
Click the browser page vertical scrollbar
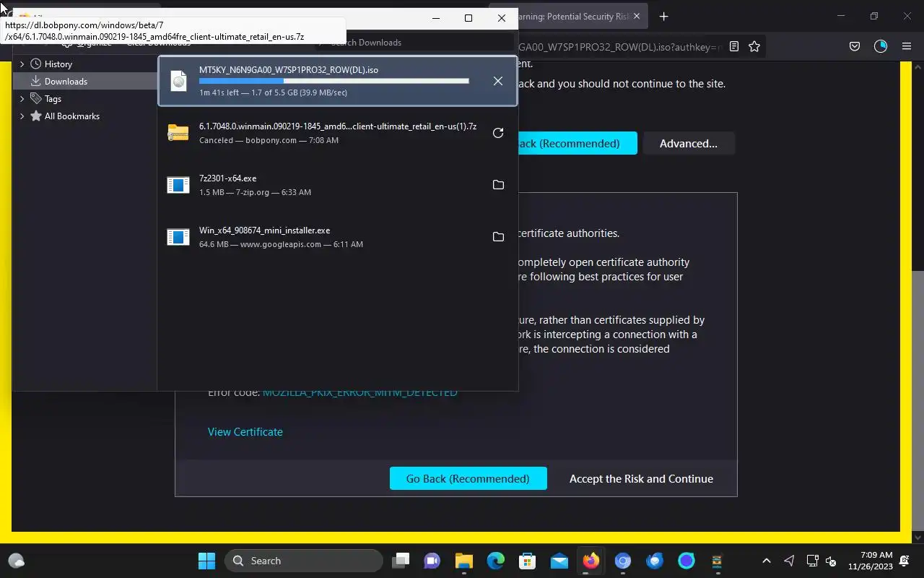click(918, 401)
